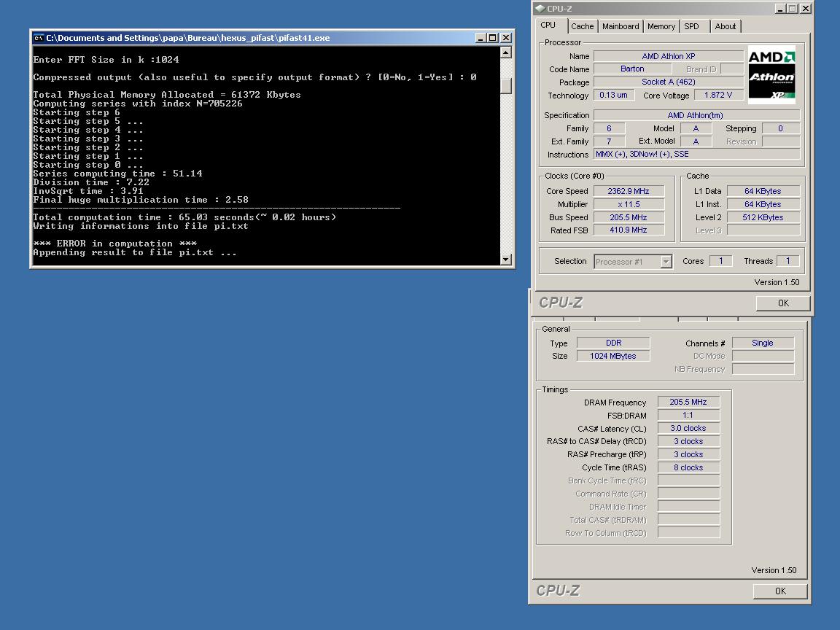Switch to the Cache tab in CPU-Z
Screen dimensions: 840x630
(x=582, y=26)
